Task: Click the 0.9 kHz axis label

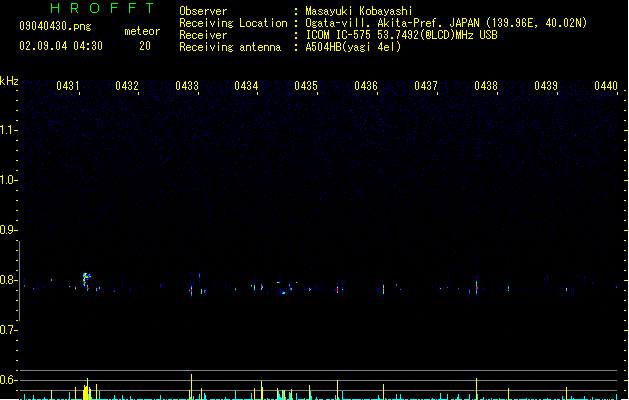Action: coord(8,230)
